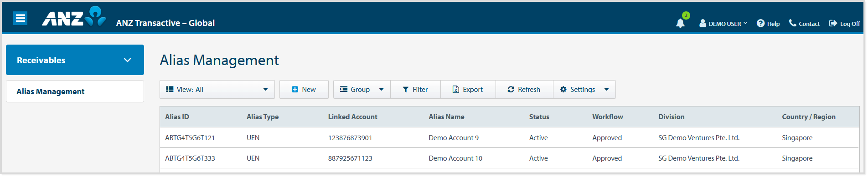Select the Receivables menu header

75,60
